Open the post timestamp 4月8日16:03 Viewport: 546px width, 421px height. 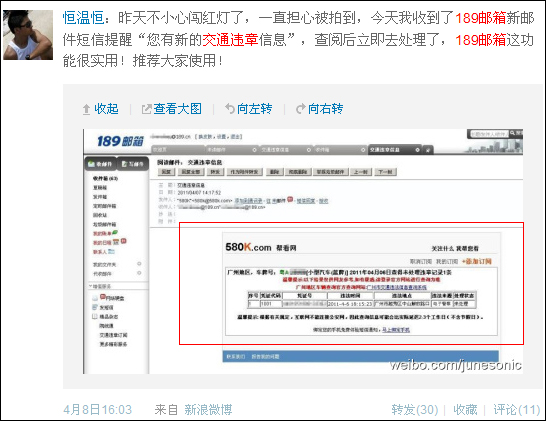pos(98,410)
